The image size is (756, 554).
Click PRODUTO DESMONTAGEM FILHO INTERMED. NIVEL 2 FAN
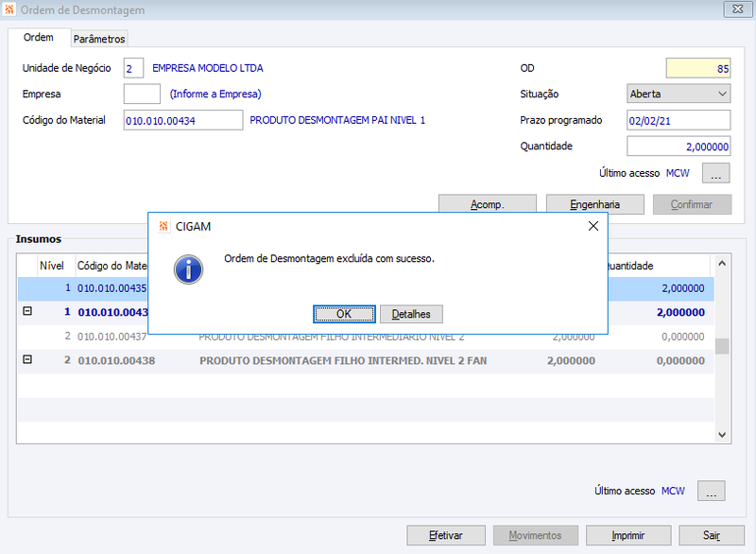pos(343,360)
